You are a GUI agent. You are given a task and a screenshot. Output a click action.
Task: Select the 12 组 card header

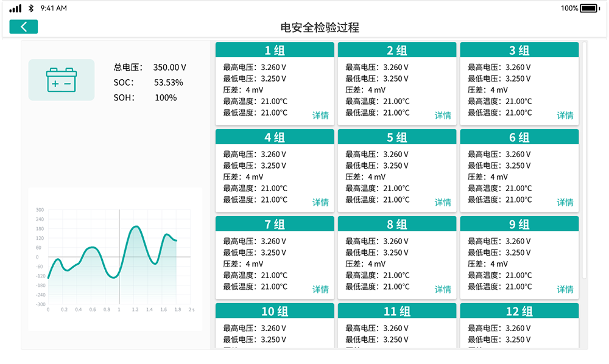coord(519,311)
